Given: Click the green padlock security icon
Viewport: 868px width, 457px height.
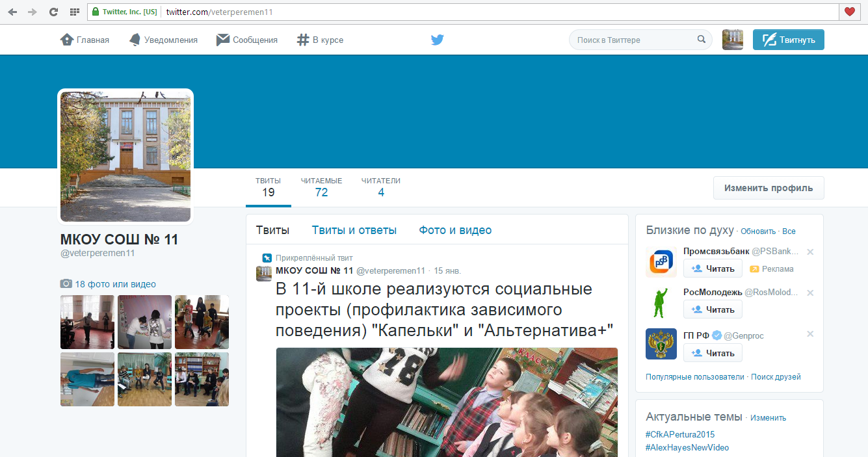Looking at the screenshot, I should pos(96,12).
